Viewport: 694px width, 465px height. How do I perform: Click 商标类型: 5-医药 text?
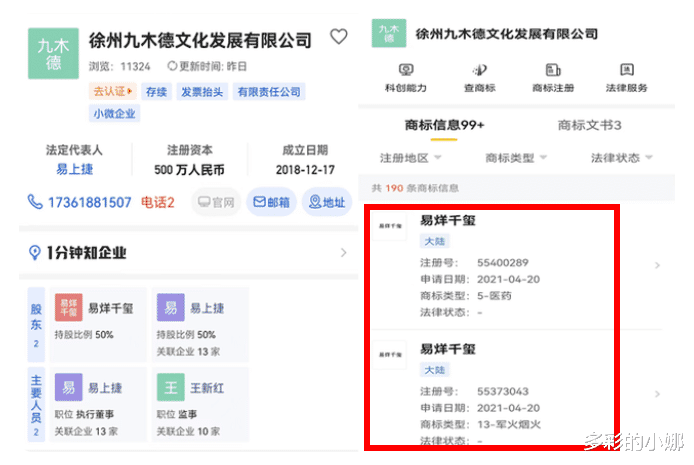[x=466, y=296]
